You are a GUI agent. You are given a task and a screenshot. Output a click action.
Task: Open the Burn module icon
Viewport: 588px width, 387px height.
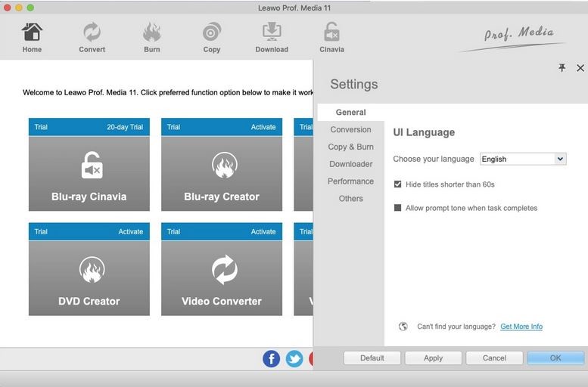(x=152, y=38)
